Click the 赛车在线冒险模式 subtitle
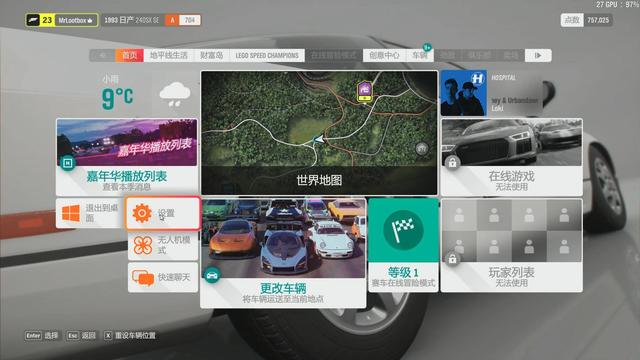 tap(403, 283)
